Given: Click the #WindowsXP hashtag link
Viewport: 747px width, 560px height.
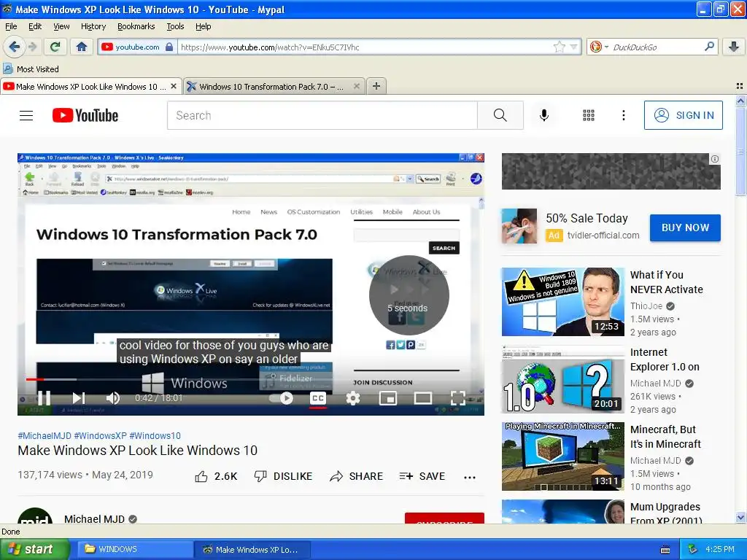Looking at the screenshot, I should pyautogui.click(x=100, y=436).
